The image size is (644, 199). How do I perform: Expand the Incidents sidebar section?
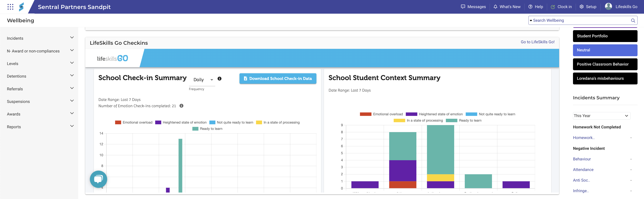click(40, 38)
